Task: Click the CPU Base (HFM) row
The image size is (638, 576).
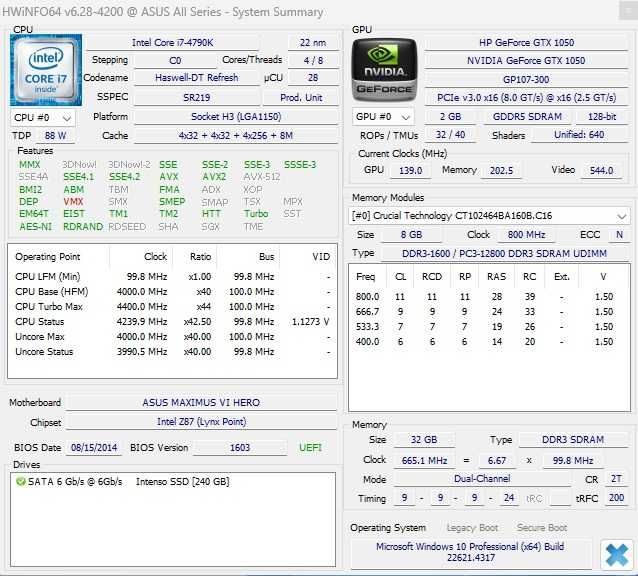Action: (173, 292)
